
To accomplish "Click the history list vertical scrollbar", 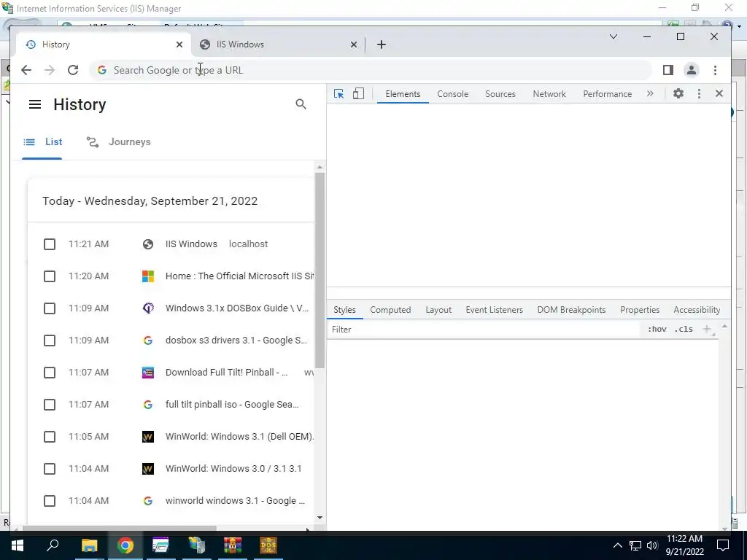I will tap(320, 270).
